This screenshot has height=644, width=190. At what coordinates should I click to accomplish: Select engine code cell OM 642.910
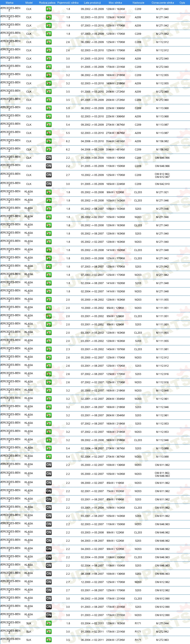162,184
